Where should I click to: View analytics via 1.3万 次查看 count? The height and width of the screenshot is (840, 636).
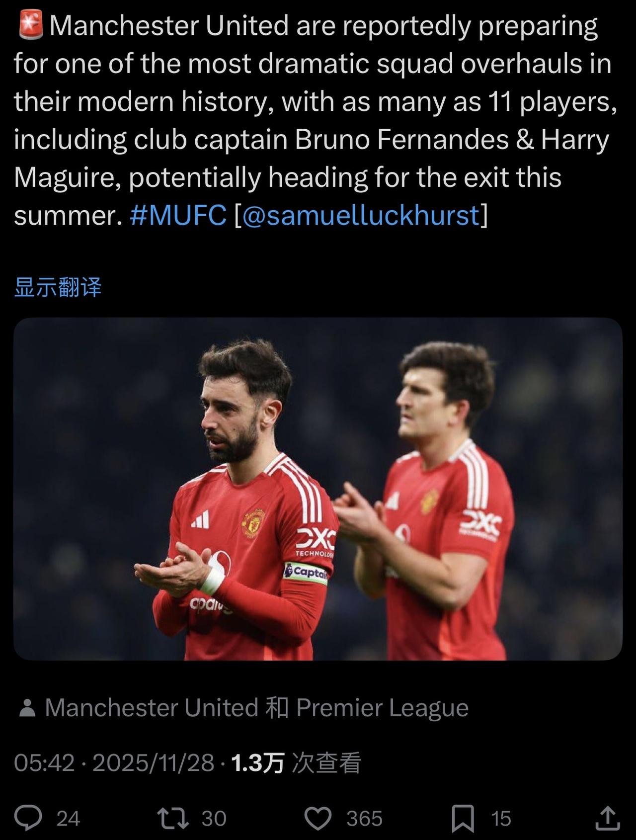pyautogui.click(x=296, y=762)
